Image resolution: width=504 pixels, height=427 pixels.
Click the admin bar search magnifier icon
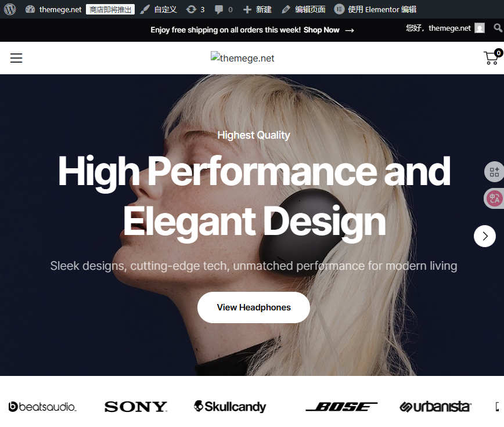click(x=498, y=28)
